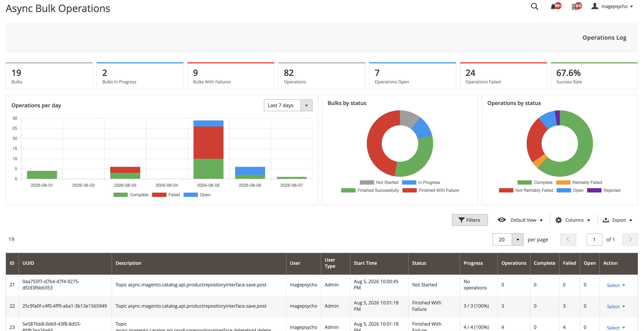Toggle Finished With Failure in bulks legend
Screen dimensions: 644x331
point(431,190)
